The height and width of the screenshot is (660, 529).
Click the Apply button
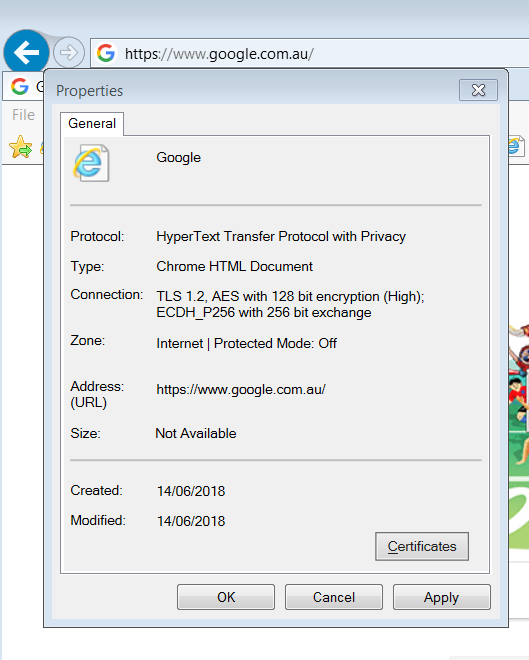point(441,597)
